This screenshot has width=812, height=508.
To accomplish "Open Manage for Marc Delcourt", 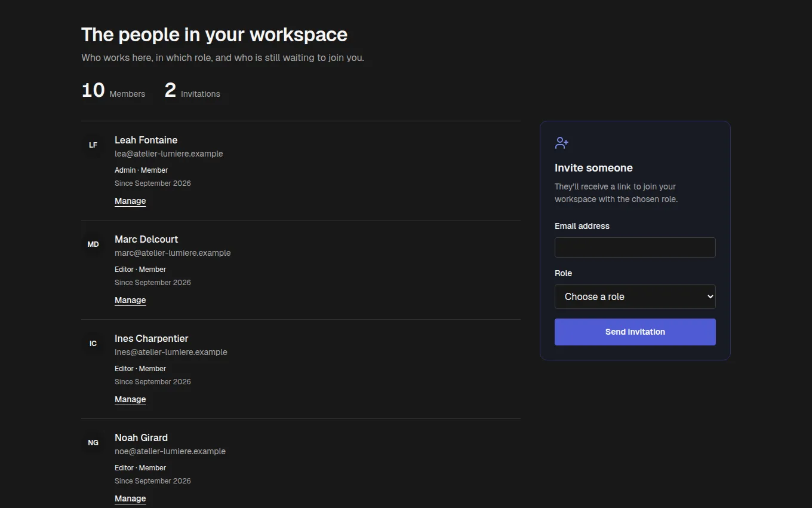I will pyautogui.click(x=130, y=300).
